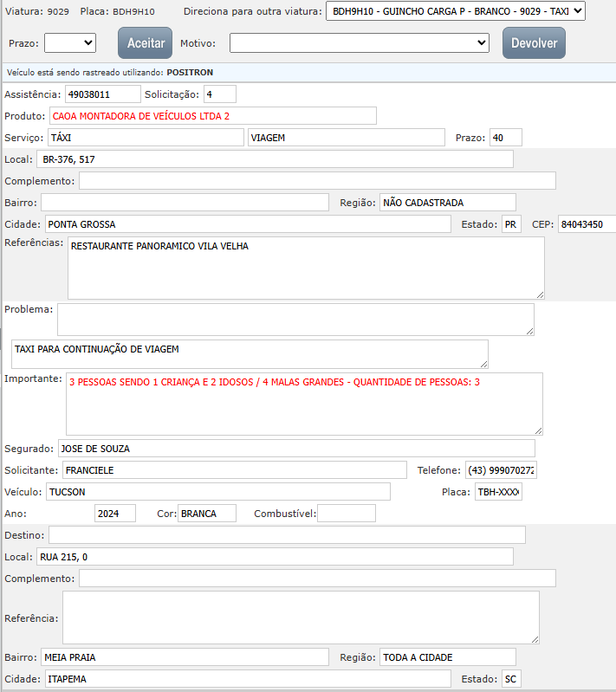The width and height of the screenshot is (616, 692).
Task: Open the Motivo dropdown list
Action: tap(360, 42)
